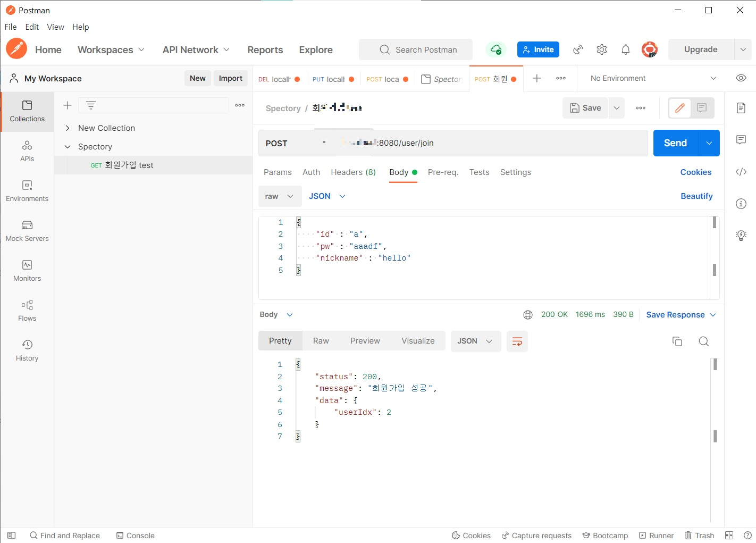Screen dimensions: 756x543
Task: Open the code snippet icon
Action: click(x=741, y=172)
